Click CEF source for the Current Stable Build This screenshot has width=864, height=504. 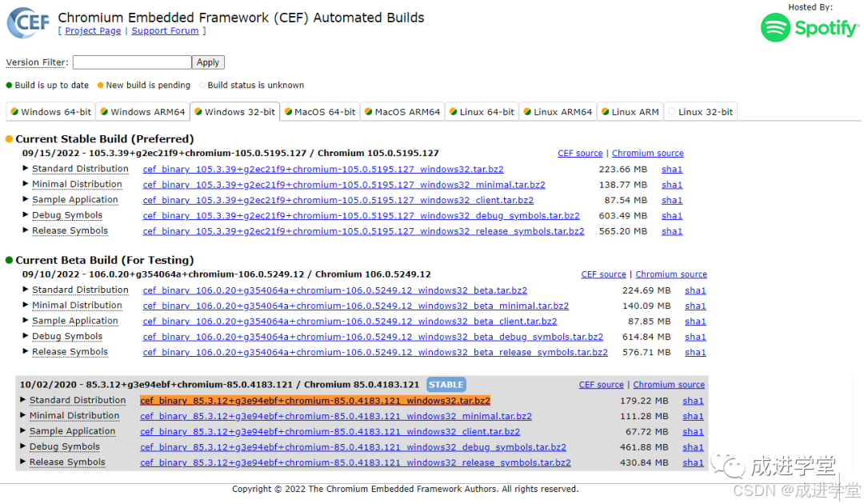coord(580,152)
